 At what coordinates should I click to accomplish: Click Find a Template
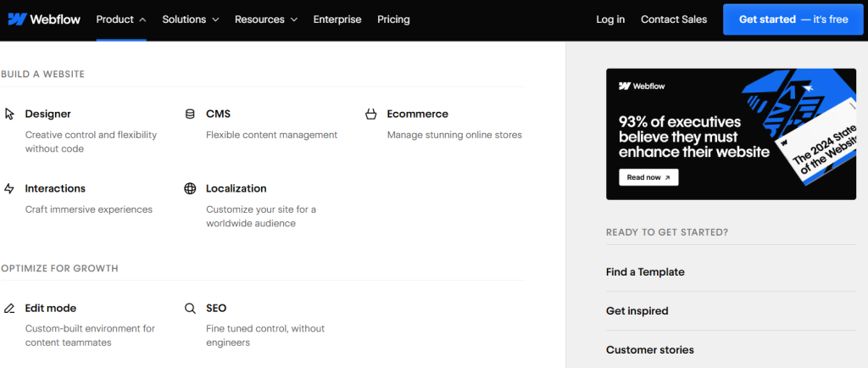(x=645, y=272)
